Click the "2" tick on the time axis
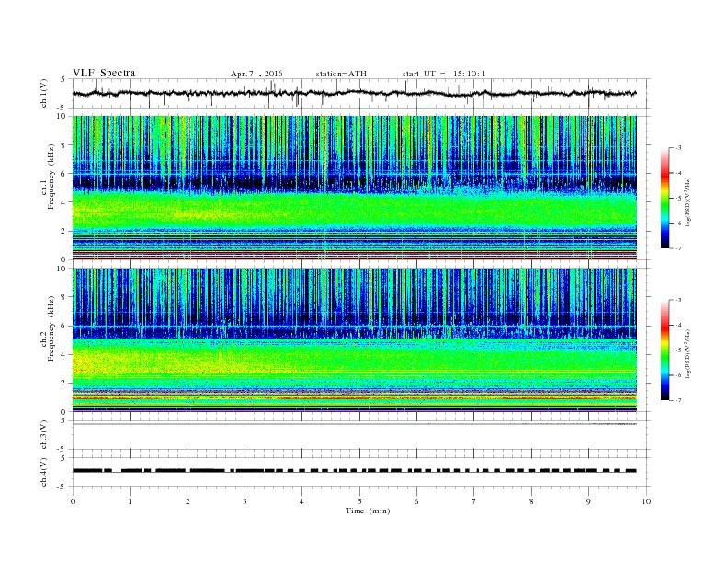The image size is (728, 563). tap(188, 501)
